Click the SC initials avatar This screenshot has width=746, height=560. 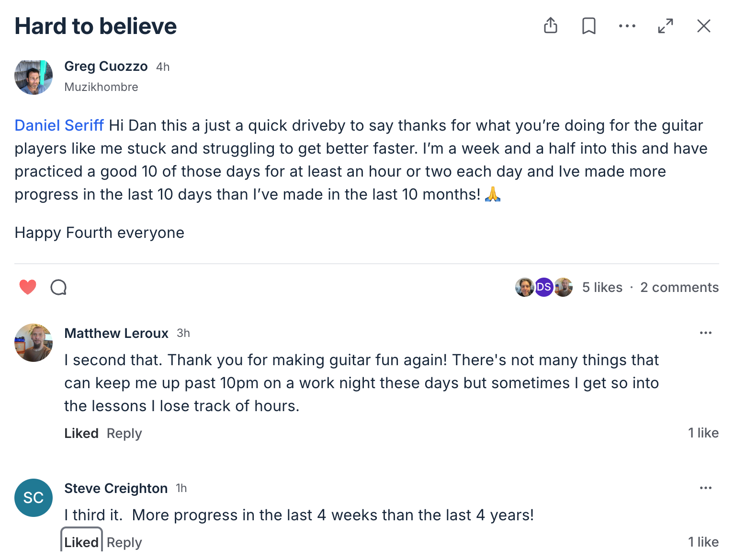point(34,498)
